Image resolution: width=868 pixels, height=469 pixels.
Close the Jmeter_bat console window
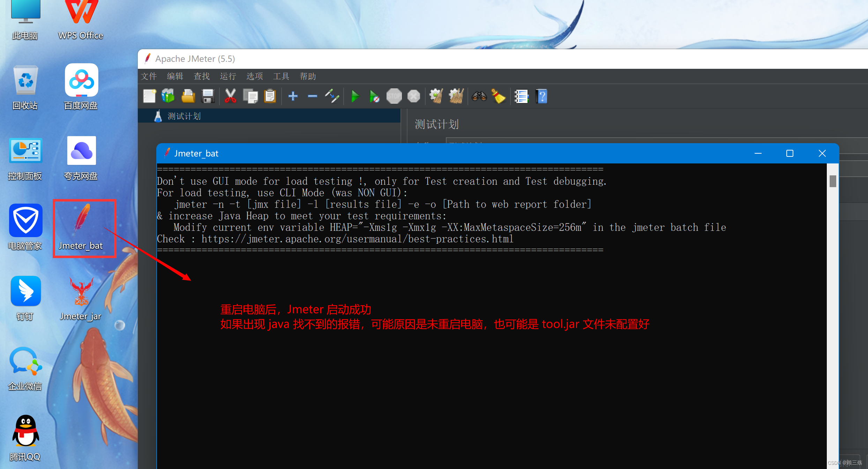coord(822,153)
